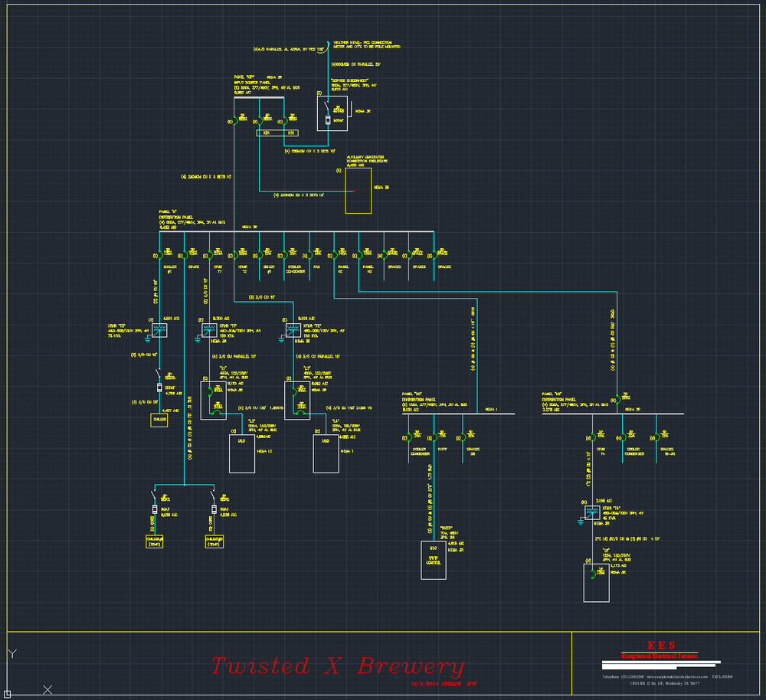Click the 'SERVICE DISCONNECT' label text

pos(350,80)
